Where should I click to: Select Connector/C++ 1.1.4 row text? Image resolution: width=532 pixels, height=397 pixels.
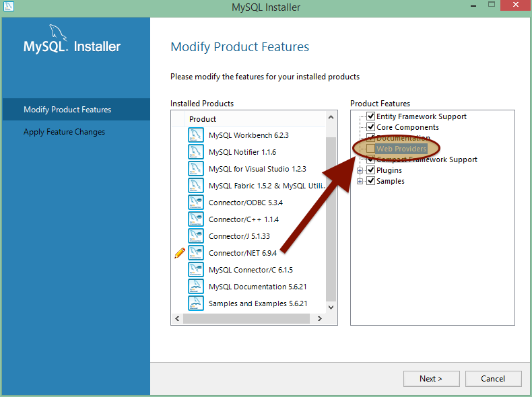(x=244, y=219)
